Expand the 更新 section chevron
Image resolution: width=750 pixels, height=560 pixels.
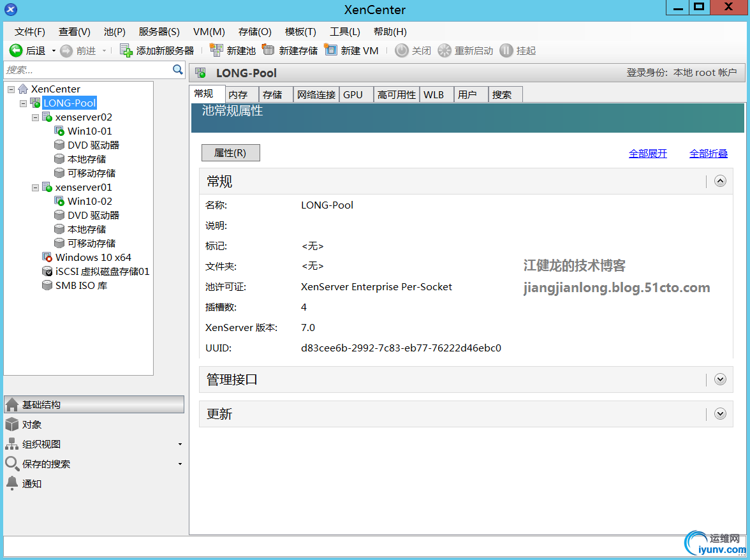tap(720, 414)
